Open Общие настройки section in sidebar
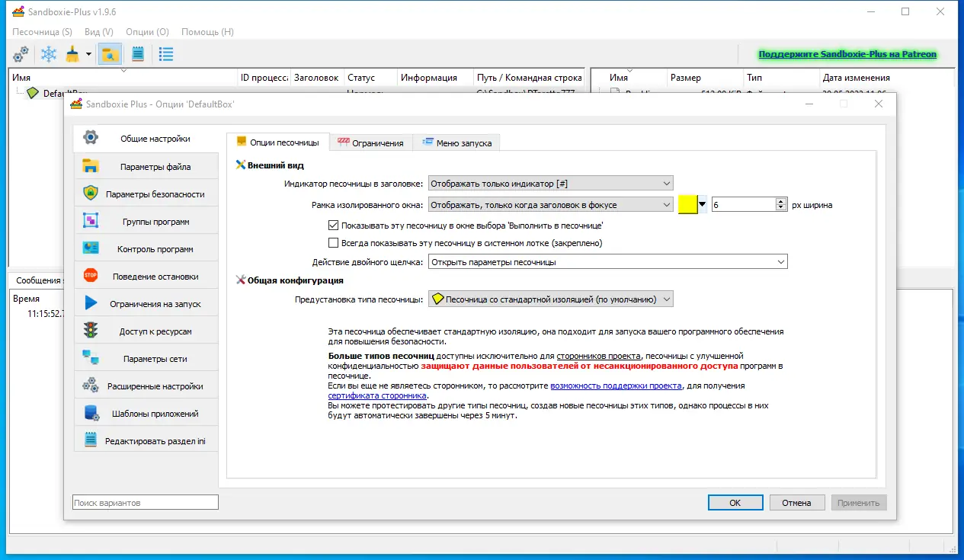Viewport: 964px width, 560px height. (x=146, y=139)
